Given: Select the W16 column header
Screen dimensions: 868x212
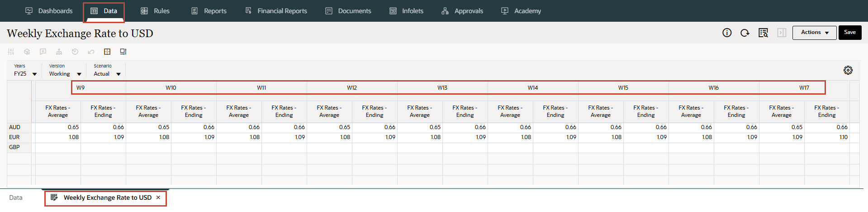Looking at the screenshot, I should tap(714, 88).
